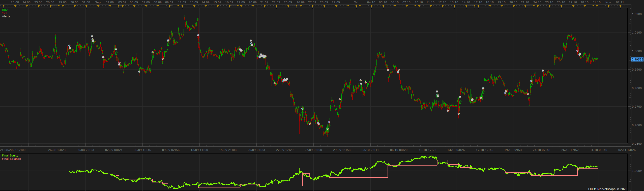The width and height of the screenshot is (644, 191).
Task: Click the 30.08 22:23 time axis label
Action: pos(85,150)
